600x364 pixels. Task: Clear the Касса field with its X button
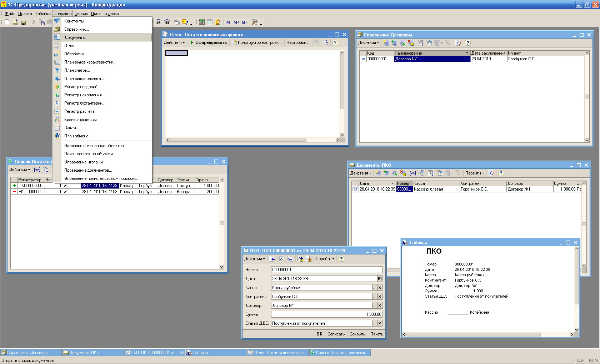pyautogui.click(x=380, y=288)
